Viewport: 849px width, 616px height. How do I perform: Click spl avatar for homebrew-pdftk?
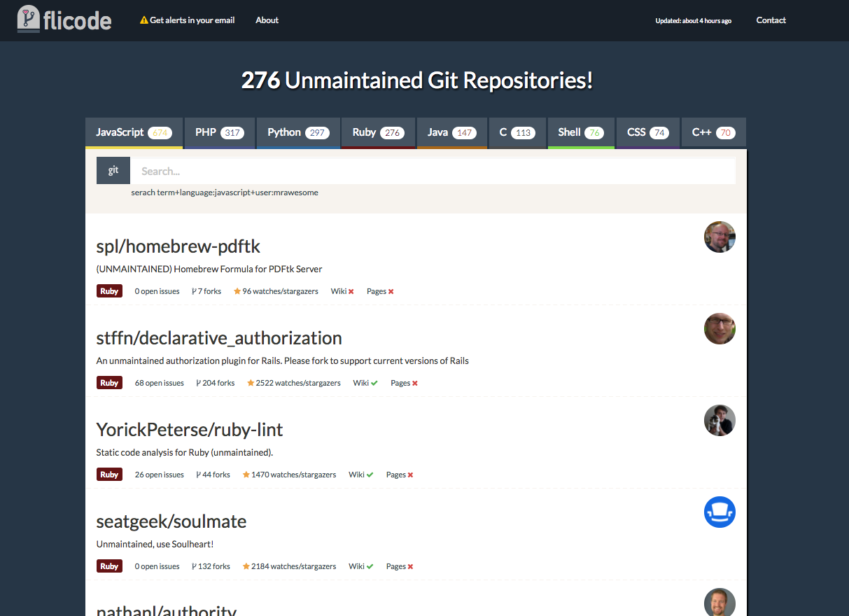(720, 237)
